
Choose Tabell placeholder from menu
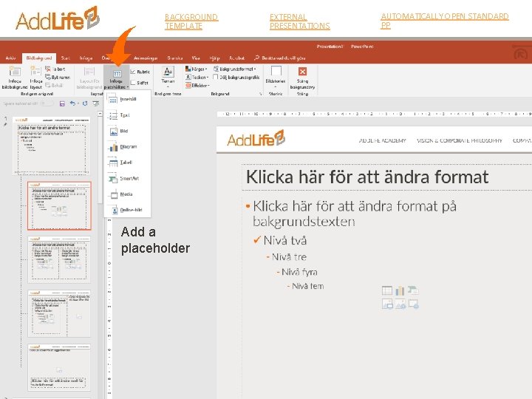pos(127,163)
